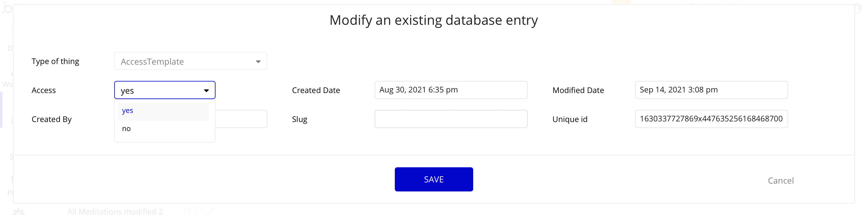The width and height of the screenshot is (868, 215).
Task: Click the Created Date field
Action: [x=451, y=90]
